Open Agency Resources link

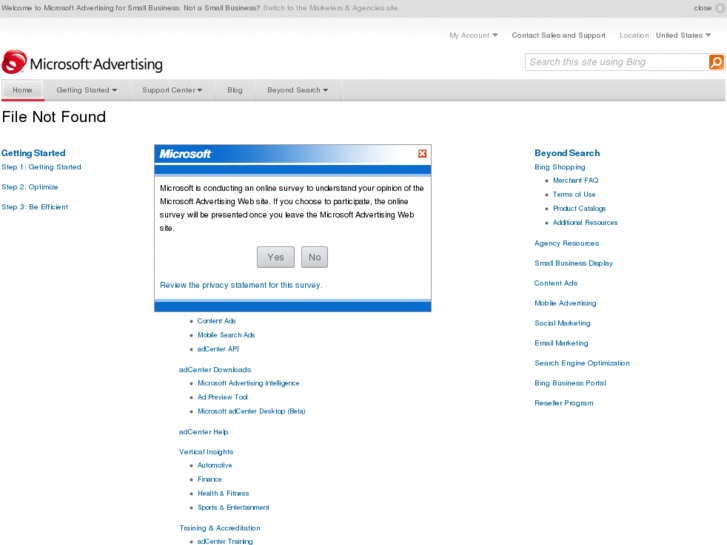point(567,243)
